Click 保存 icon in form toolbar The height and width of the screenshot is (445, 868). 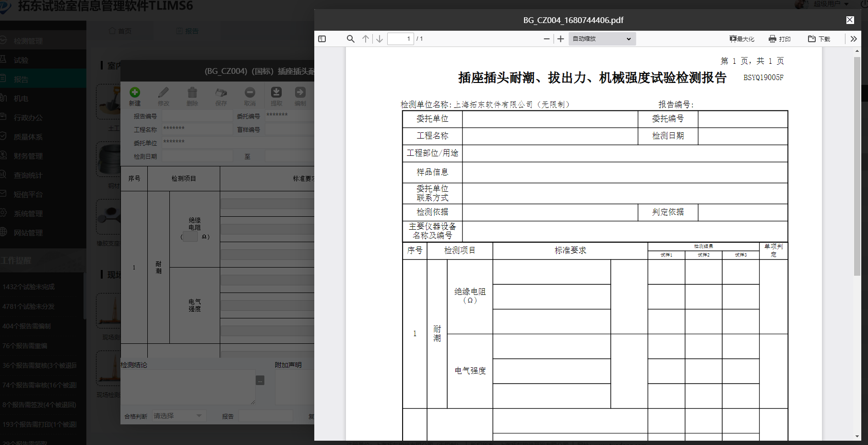pyautogui.click(x=221, y=96)
